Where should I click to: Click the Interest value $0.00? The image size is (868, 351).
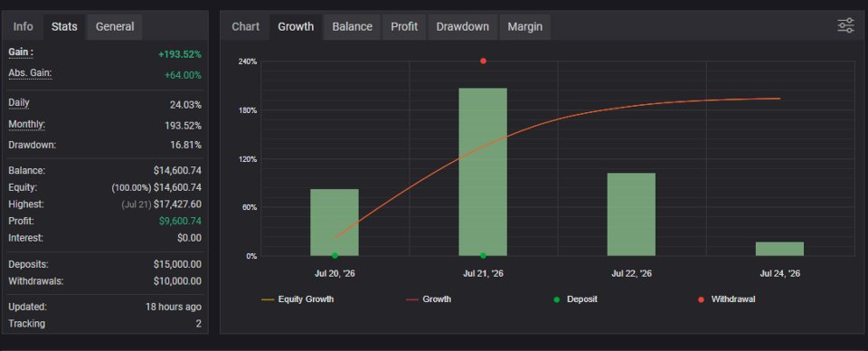189,238
